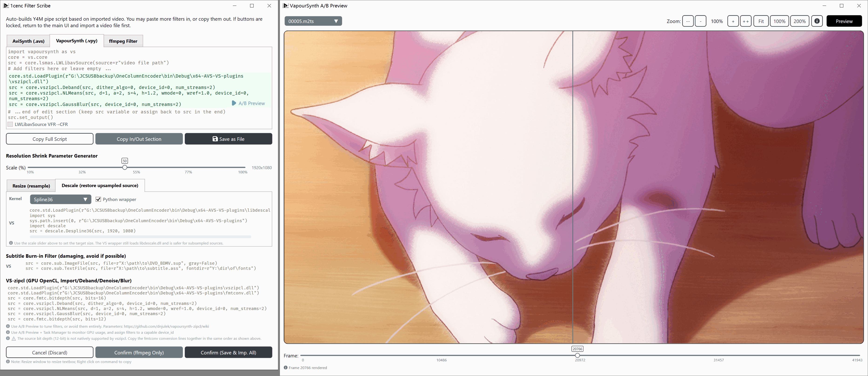Click info icon beside 'tune filters' hint
This screenshot has height=376, width=868.
8,326
